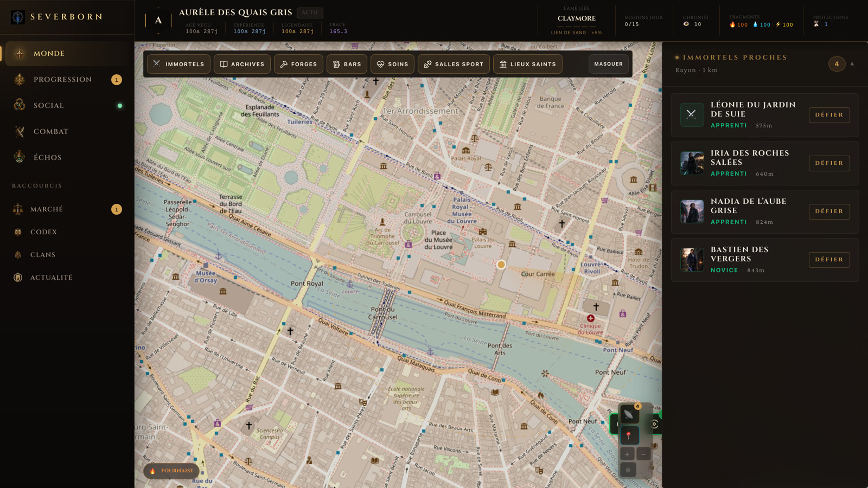Viewport: 868px width, 488px height.
Task: Zoom out with the map minus button
Action: pos(643,454)
